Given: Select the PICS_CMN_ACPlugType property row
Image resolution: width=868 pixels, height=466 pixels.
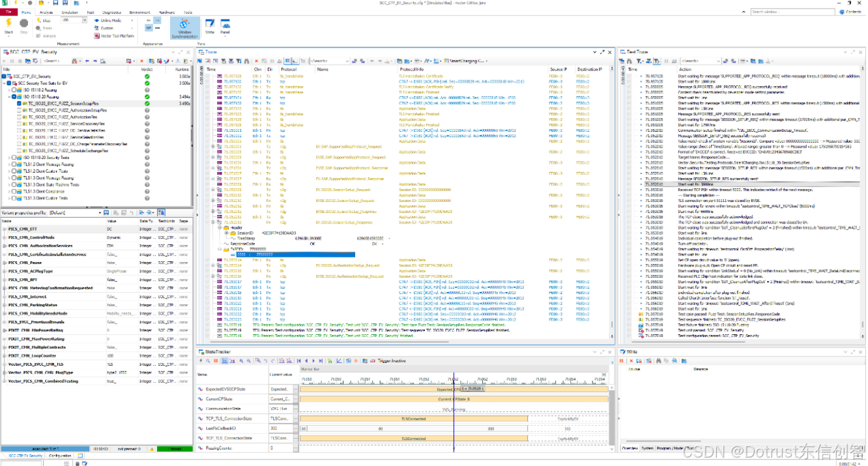Looking at the screenshot, I should [x=96, y=271].
